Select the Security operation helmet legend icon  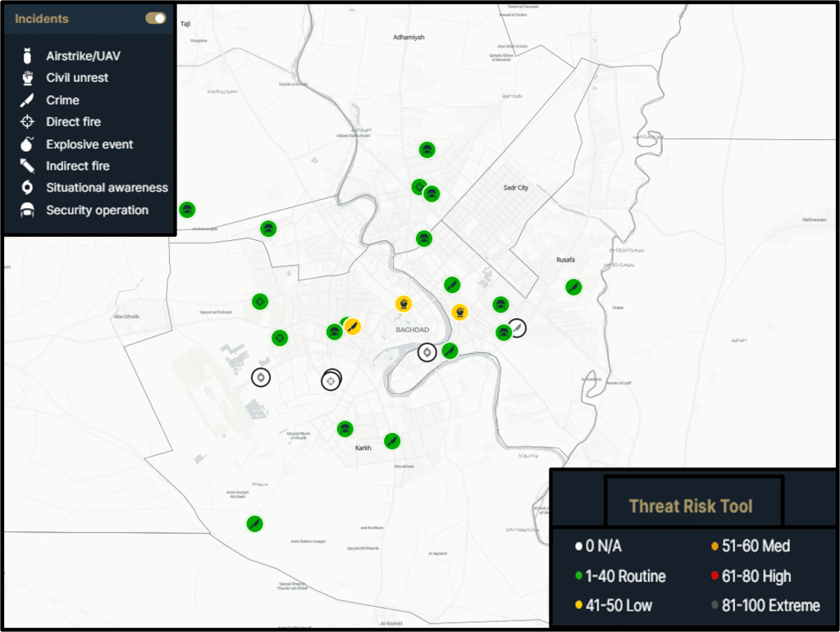click(28, 211)
